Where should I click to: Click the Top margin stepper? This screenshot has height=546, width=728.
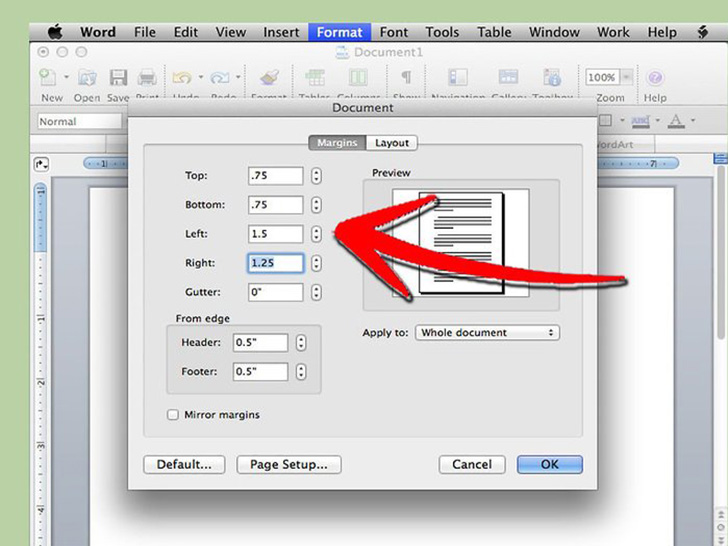tap(316, 176)
